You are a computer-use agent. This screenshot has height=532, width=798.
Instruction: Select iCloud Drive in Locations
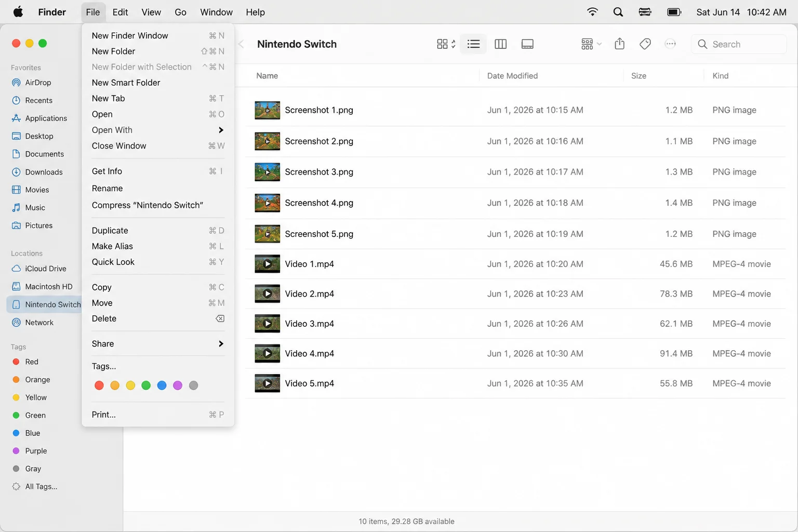[x=39, y=269]
